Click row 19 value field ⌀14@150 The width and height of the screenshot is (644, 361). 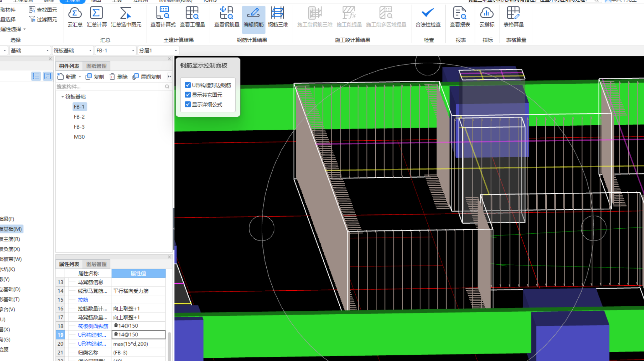[x=138, y=335]
